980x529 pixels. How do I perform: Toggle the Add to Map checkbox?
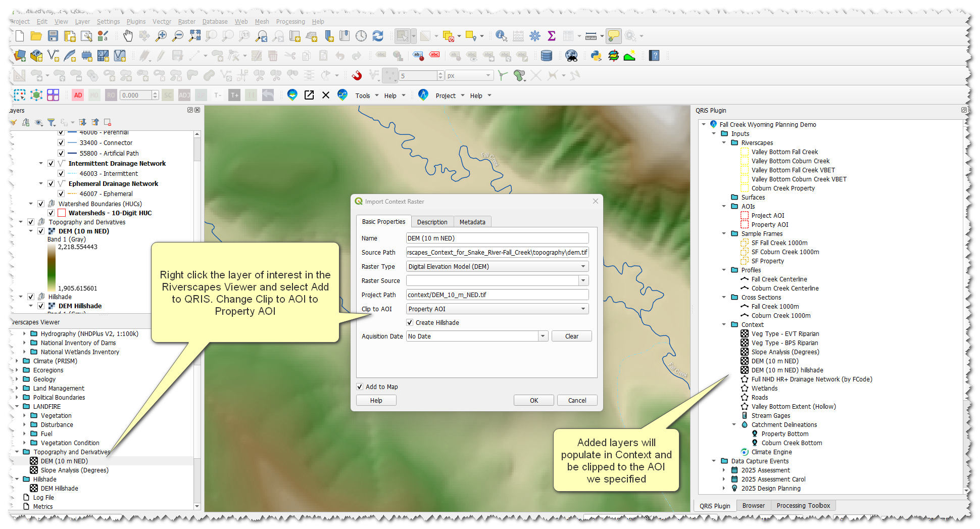click(360, 387)
